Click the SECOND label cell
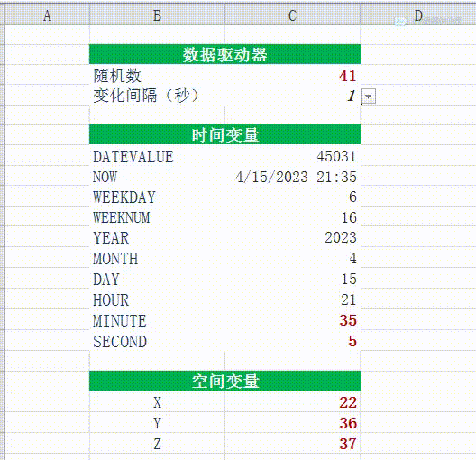Screen dimensions: 476x460 157,341
